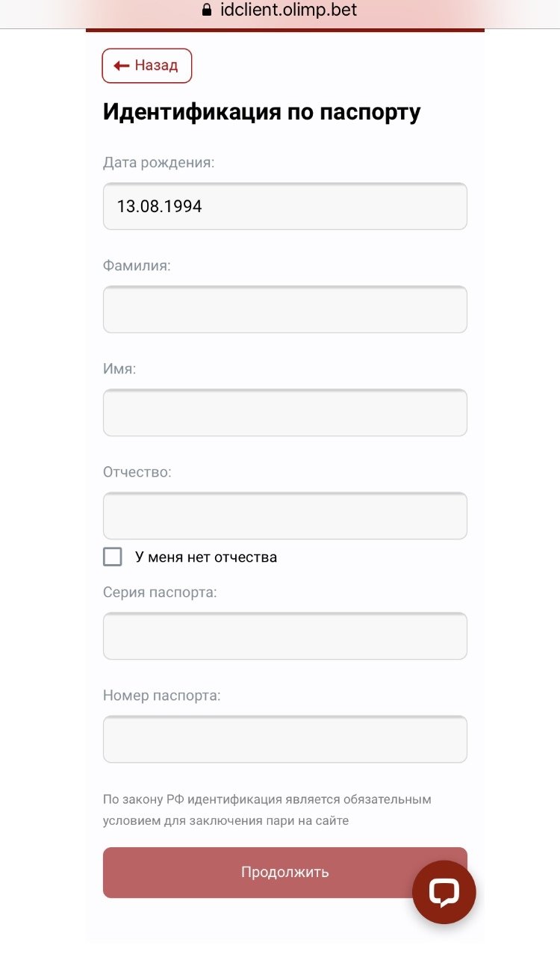Click the 'Номер паспорта:' label text
The height and width of the screenshot is (966, 560).
tap(162, 696)
